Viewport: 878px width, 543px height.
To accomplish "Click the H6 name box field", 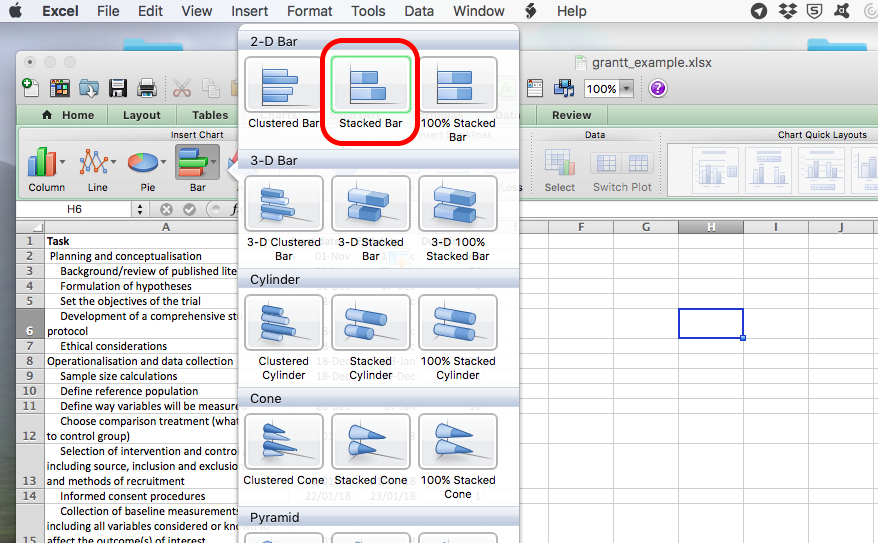I will coord(74,210).
